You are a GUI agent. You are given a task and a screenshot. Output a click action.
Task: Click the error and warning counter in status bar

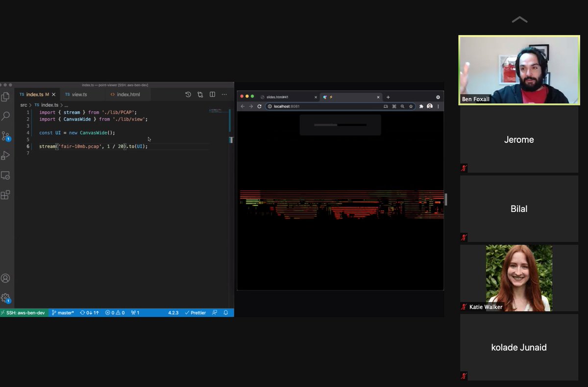114,312
